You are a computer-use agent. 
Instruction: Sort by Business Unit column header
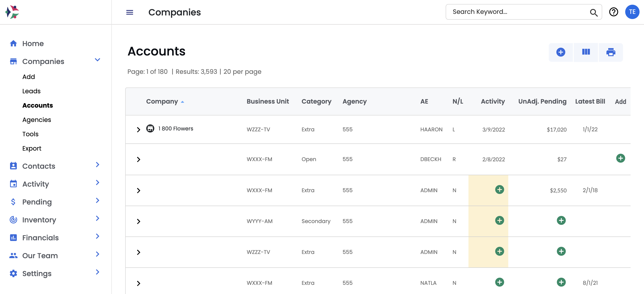pyautogui.click(x=267, y=101)
